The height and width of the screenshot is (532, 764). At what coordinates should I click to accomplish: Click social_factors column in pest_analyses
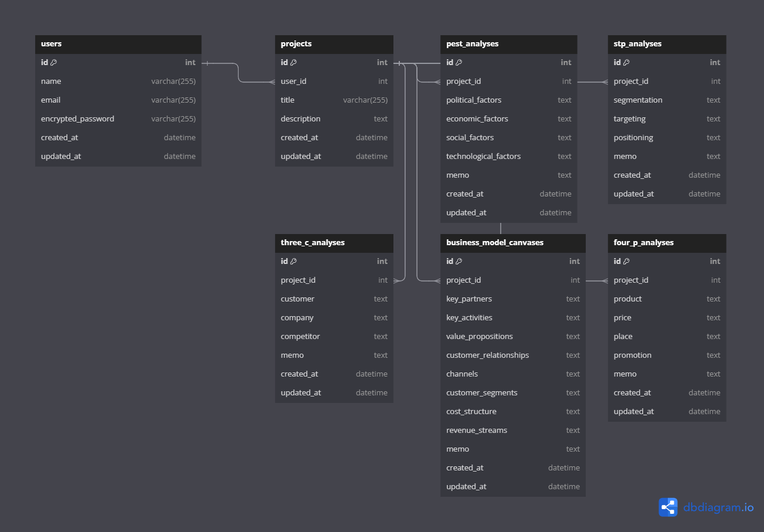pos(509,137)
